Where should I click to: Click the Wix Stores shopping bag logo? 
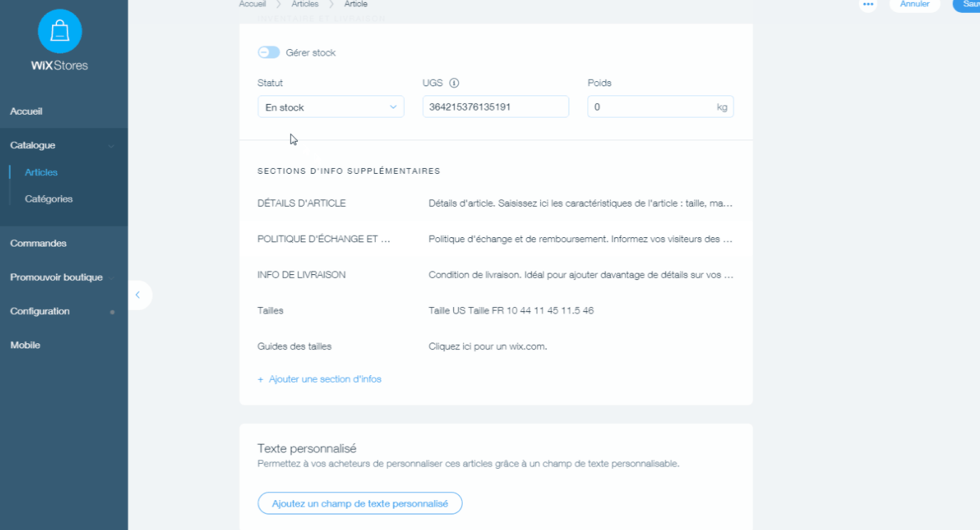coord(60,31)
